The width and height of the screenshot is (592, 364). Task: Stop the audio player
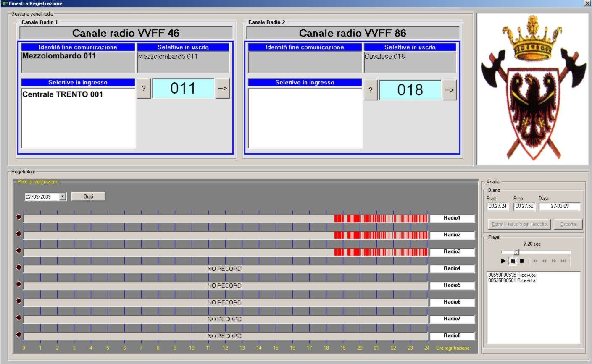click(x=522, y=261)
